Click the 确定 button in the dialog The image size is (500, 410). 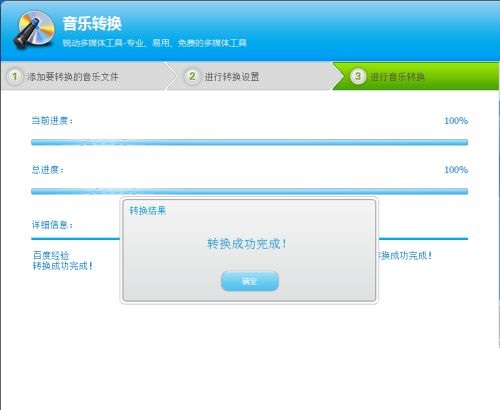click(250, 281)
